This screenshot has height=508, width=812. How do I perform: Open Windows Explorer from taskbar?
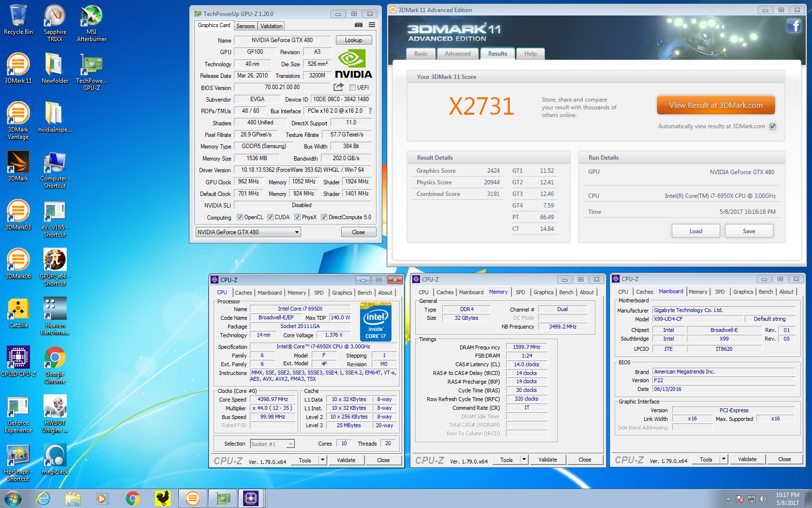click(x=73, y=498)
